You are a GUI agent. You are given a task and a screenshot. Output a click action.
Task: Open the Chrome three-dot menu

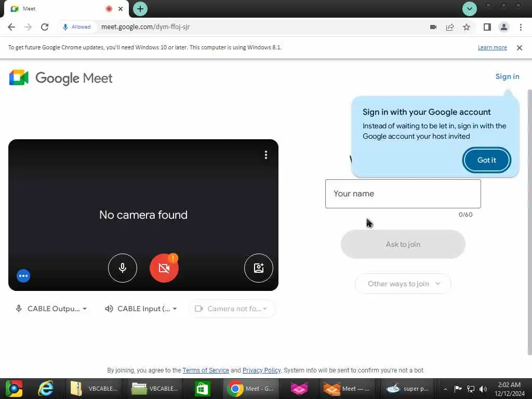(x=521, y=27)
